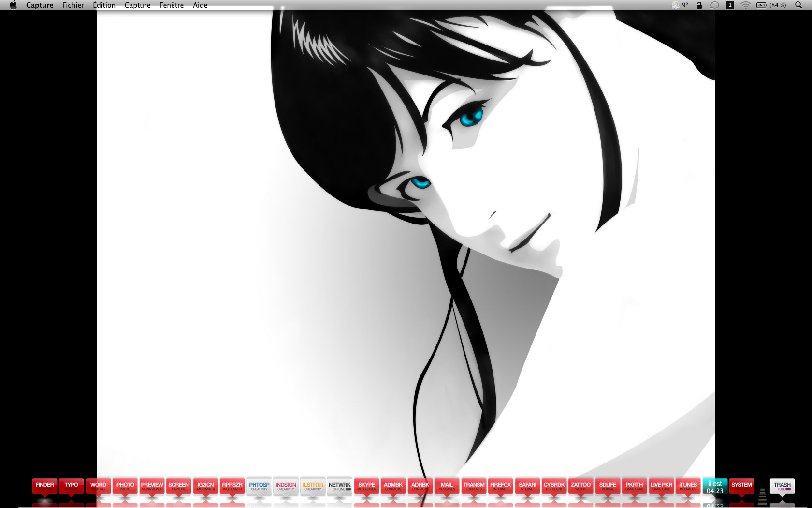This screenshot has width=812, height=508.
Task: Launch IG2ICN image converter
Action: coord(205,486)
